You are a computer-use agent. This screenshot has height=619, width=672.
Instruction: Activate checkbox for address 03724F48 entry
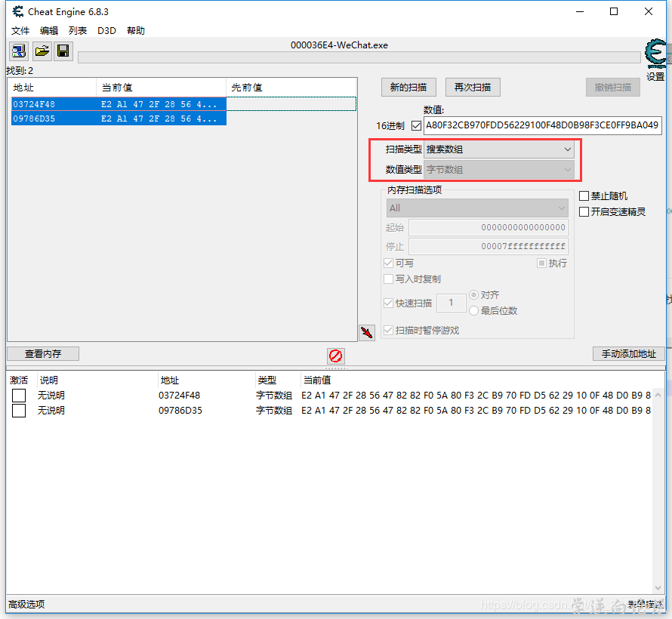[19, 396]
